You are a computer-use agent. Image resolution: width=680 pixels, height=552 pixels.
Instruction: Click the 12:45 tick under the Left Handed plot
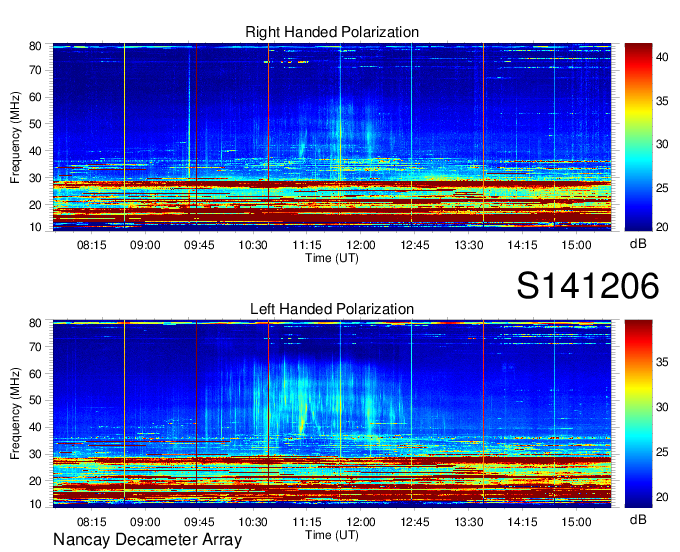pos(415,522)
